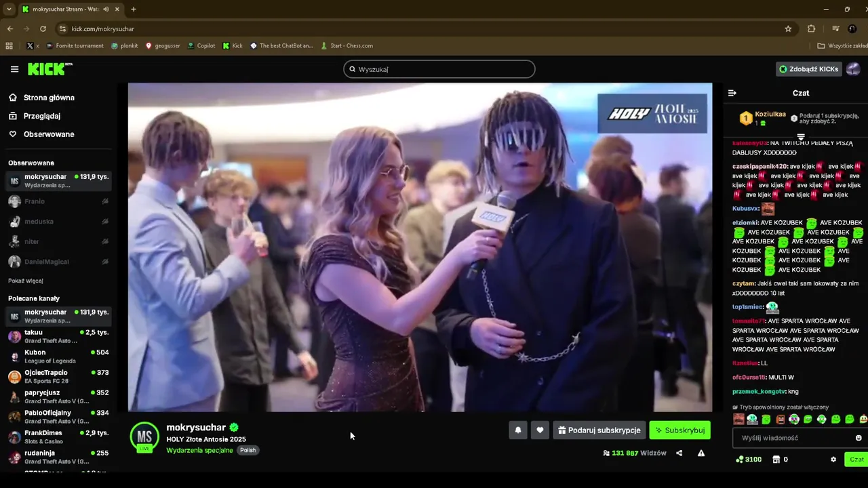
Task: Open browser extensions puzzle icon
Action: click(811, 28)
